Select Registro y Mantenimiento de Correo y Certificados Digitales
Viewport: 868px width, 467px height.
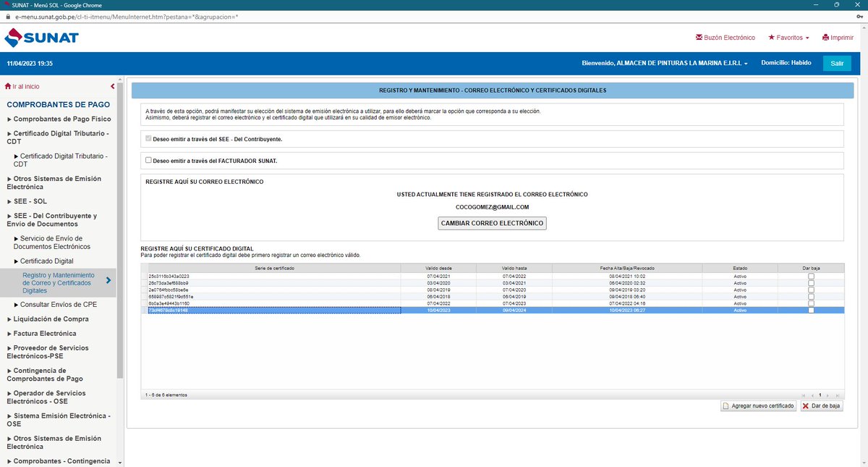point(59,282)
